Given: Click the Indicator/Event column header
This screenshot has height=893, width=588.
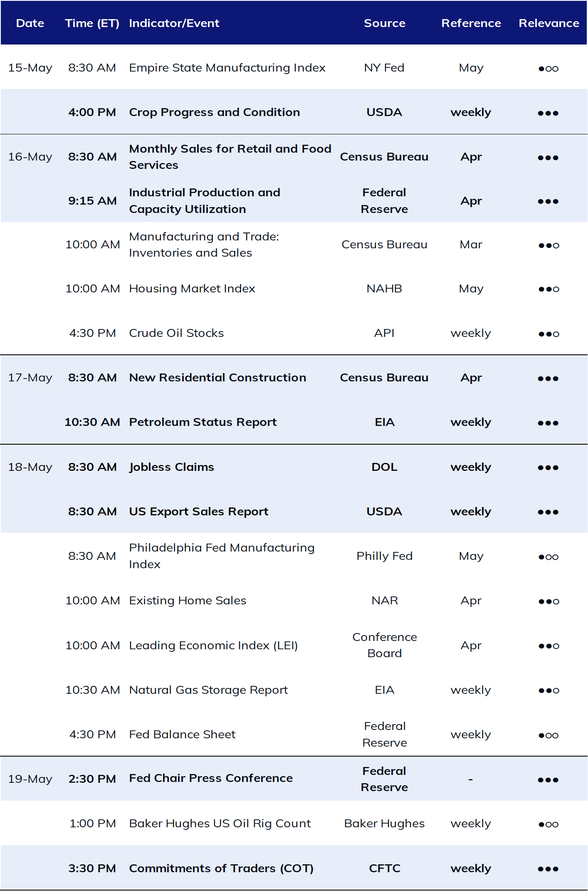Looking at the screenshot, I should pyautogui.click(x=174, y=23).
